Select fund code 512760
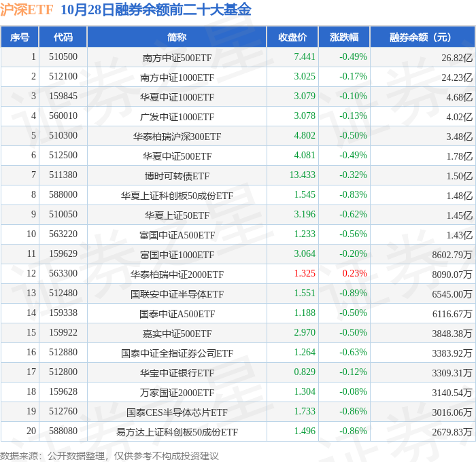 (x=63, y=412)
